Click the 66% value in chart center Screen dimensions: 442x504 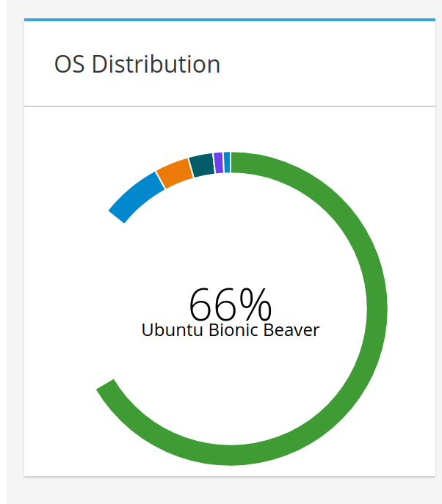(230, 304)
